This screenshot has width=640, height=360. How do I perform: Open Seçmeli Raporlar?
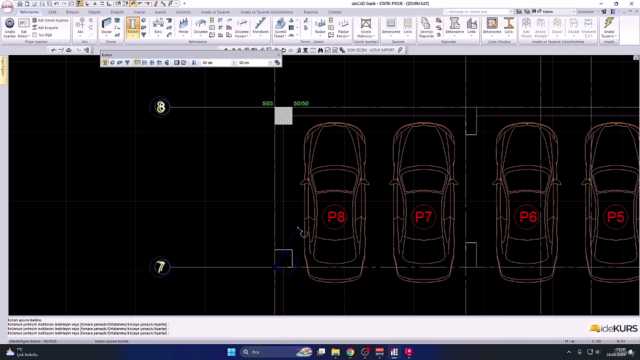pos(426,28)
